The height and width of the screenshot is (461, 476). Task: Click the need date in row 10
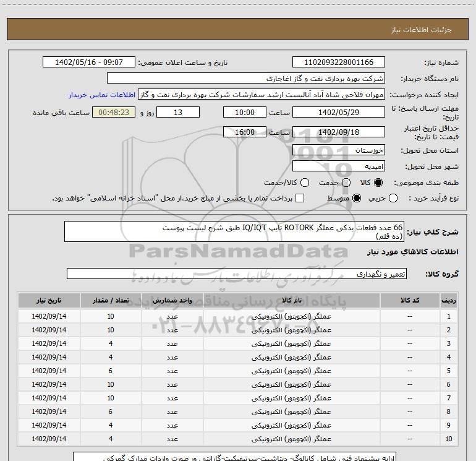(49, 439)
